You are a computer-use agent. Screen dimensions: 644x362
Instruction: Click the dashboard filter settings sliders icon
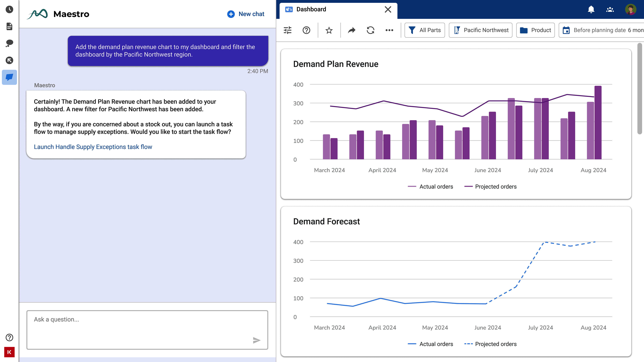287,30
